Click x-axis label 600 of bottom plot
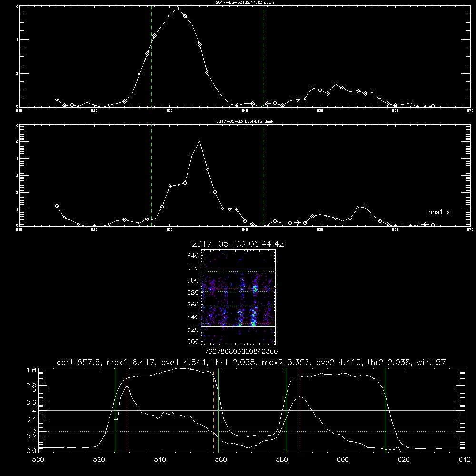This screenshot has width=476, height=476. point(343,460)
